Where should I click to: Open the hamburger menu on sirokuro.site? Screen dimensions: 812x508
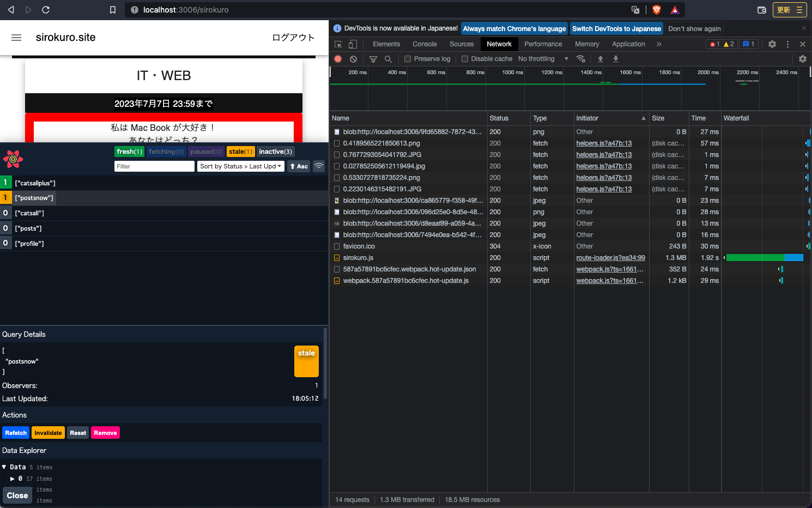point(16,38)
